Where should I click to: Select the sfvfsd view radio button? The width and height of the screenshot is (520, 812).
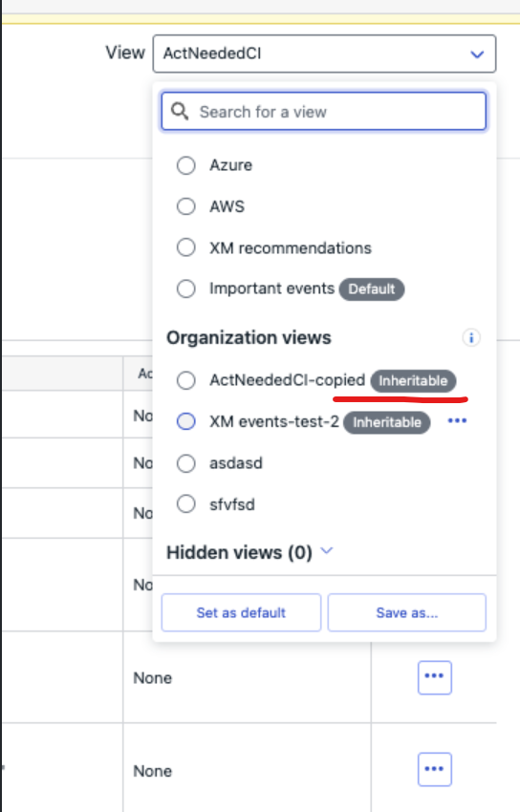(186, 503)
